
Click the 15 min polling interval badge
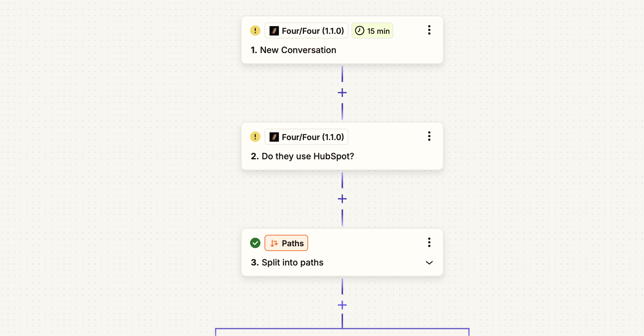[x=372, y=31]
